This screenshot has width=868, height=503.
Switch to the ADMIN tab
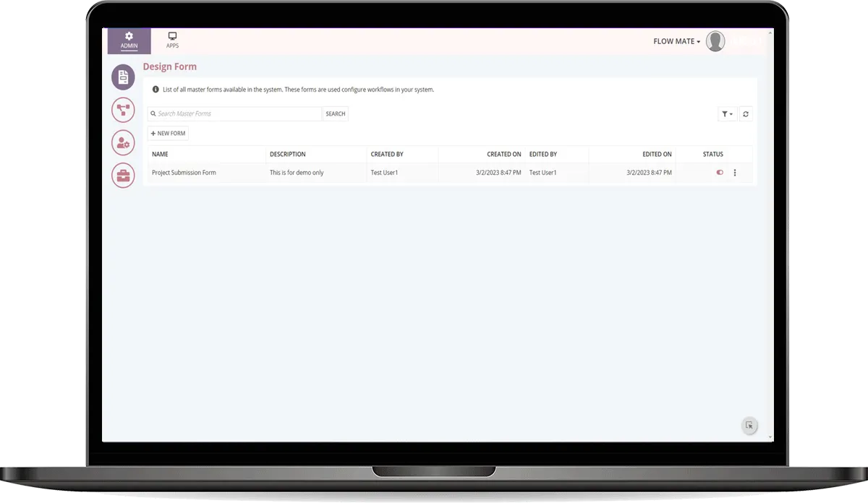(x=129, y=40)
